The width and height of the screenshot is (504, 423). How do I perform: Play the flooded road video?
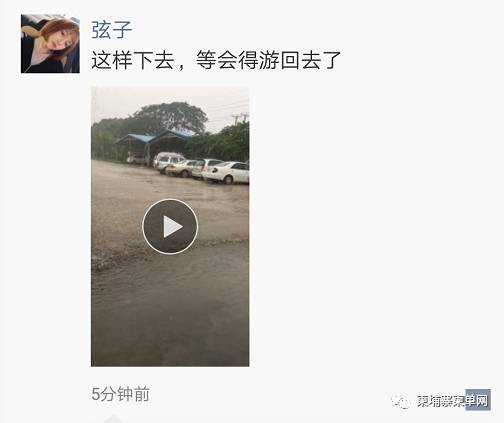tap(170, 227)
